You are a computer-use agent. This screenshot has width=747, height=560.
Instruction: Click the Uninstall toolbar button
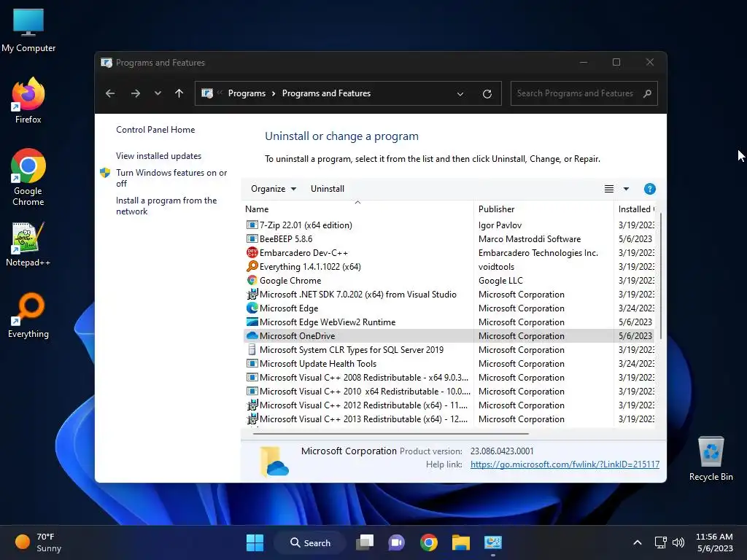coord(328,189)
